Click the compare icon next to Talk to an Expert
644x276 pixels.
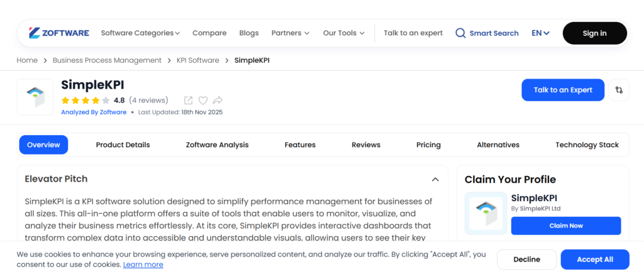pyautogui.click(x=619, y=90)
